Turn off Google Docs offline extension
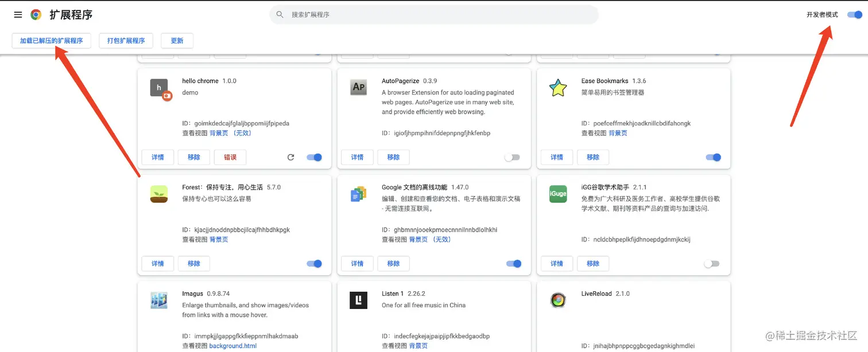 514,264
